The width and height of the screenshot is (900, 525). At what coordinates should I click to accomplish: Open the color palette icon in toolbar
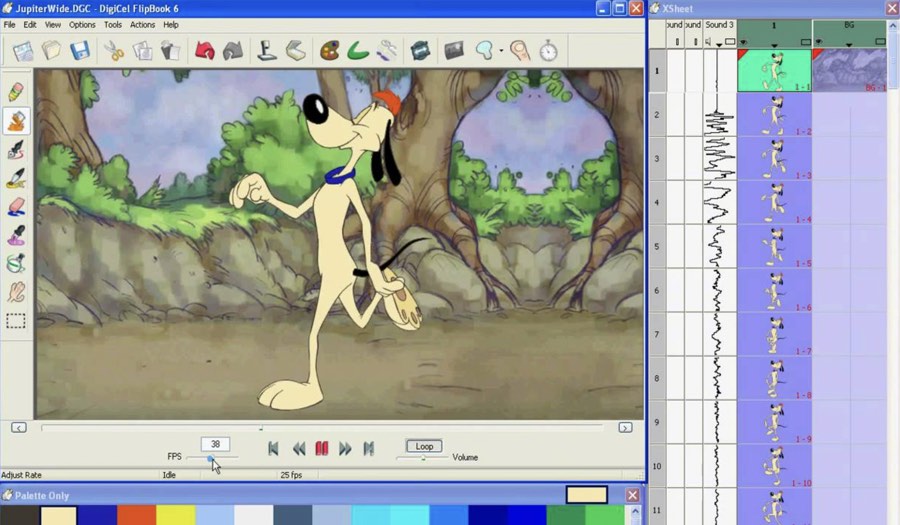[329, 50]
